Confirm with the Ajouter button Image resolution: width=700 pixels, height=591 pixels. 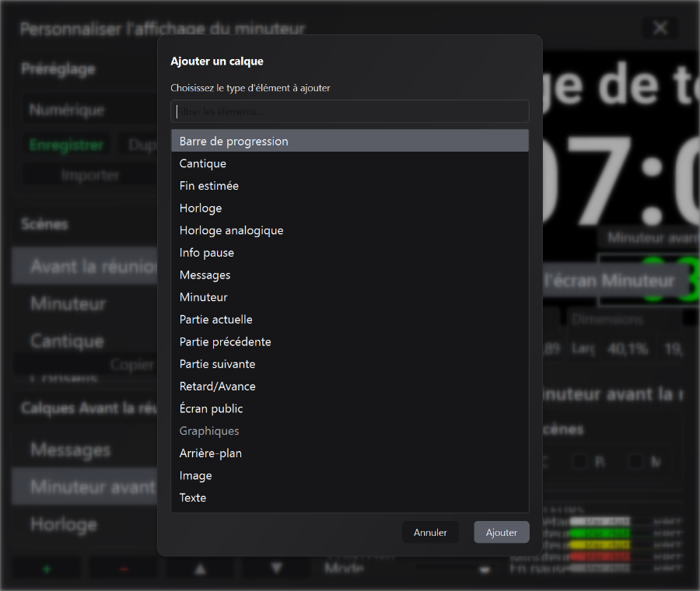[502, 532]
